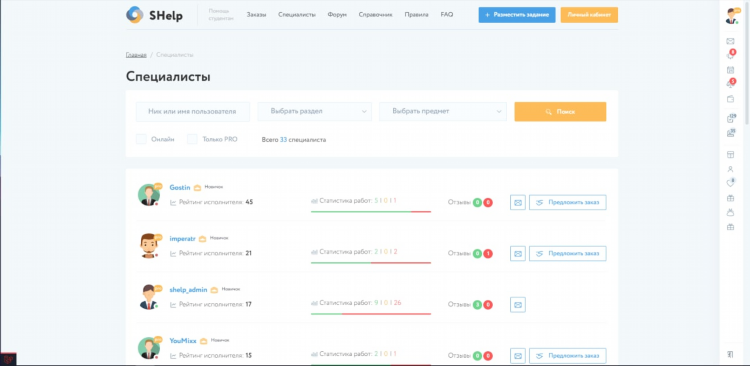Click Gostin's avatar picture
Image resolution: width=750 pixels, height=366 pixels.
point(149,195)
